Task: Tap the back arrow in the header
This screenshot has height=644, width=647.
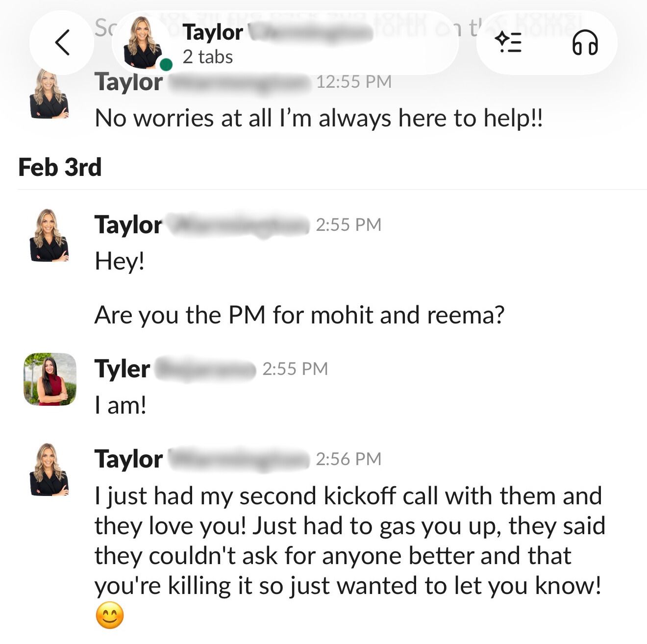Action: (x=62, y=43)
